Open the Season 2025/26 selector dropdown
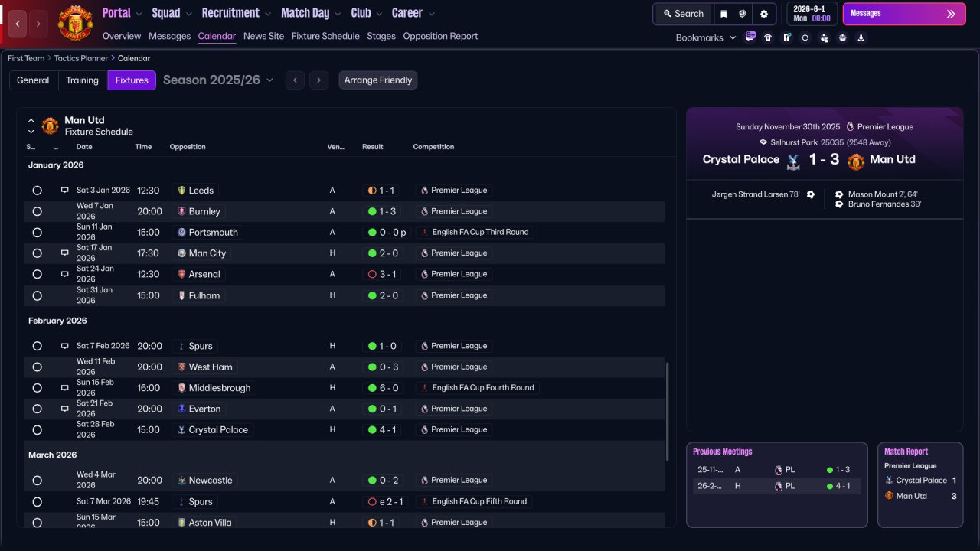980x551 pixels. (x=218, y=80)
